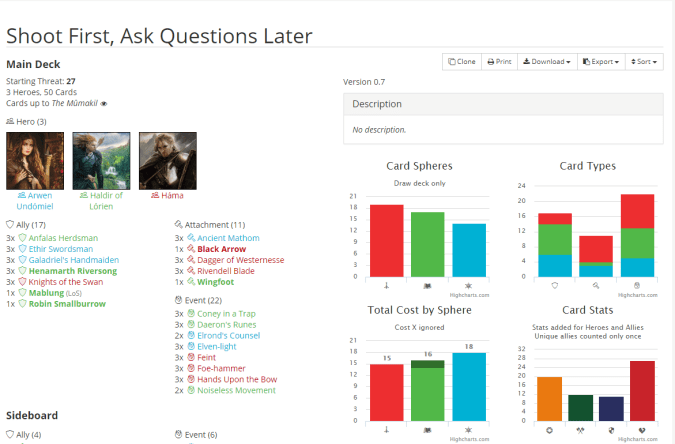Open the Black Arrow attachment card link
Viewport: 675px width, 444px height.
pos(220,248)
